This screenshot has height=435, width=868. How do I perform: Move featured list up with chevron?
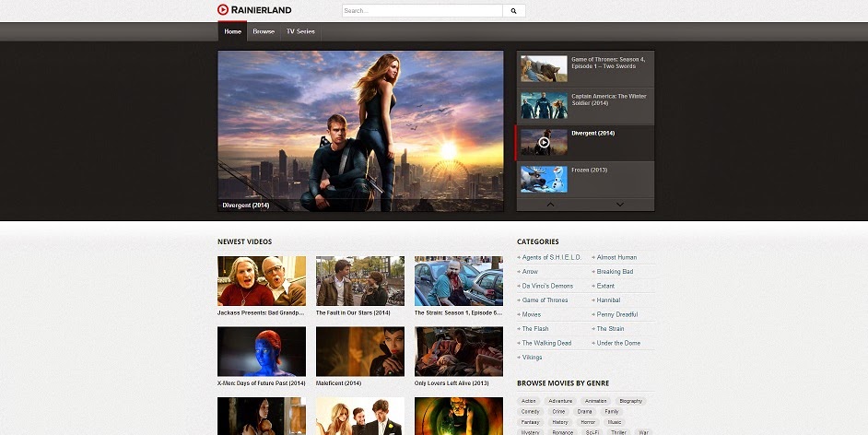pos(550,205)
